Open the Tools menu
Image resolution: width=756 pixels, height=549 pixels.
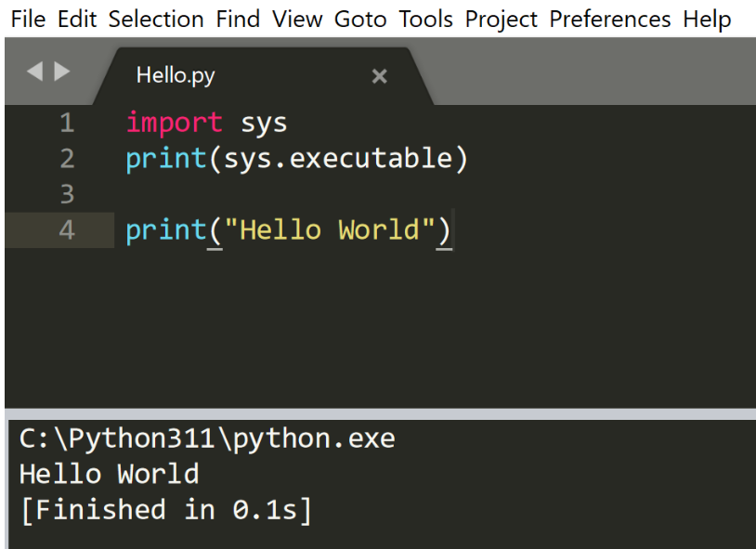[425, 19]
